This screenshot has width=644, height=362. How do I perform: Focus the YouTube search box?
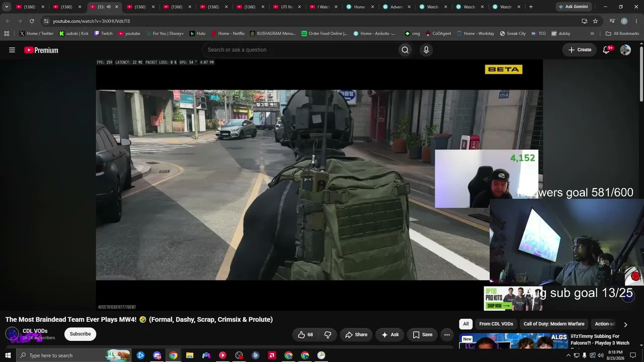click(299, 50)
